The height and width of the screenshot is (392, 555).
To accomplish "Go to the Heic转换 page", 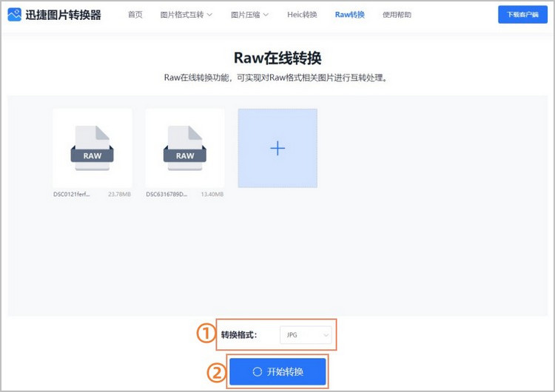I will pos(302,15).
